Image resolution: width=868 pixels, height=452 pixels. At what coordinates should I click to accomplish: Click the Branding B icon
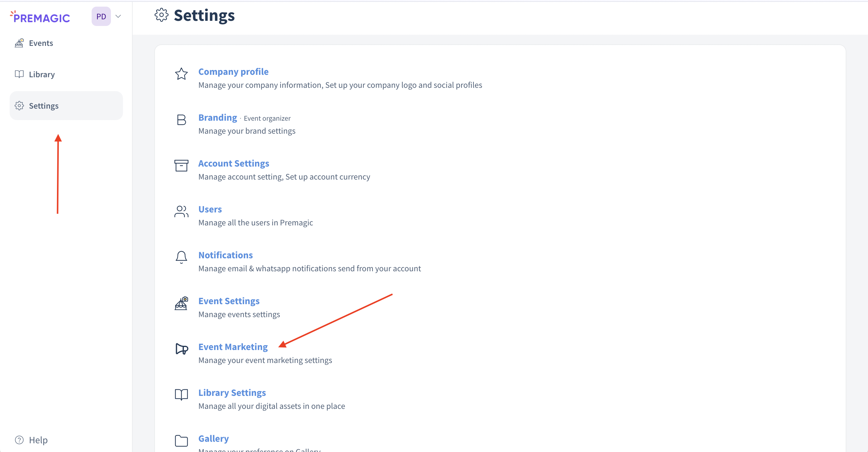click(x=181, y=120)
